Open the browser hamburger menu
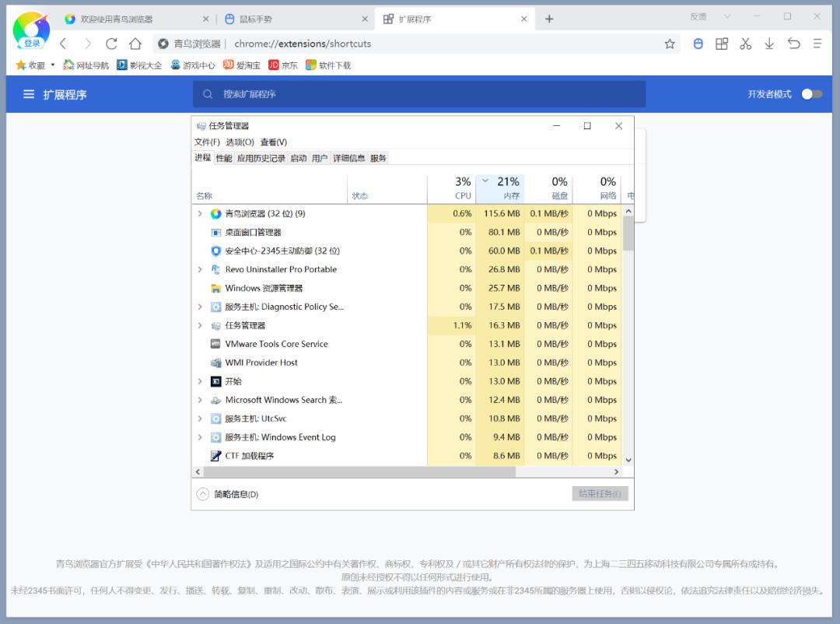Image resolution: width=840 pixels, height=624 pixels. pos(817,44)
